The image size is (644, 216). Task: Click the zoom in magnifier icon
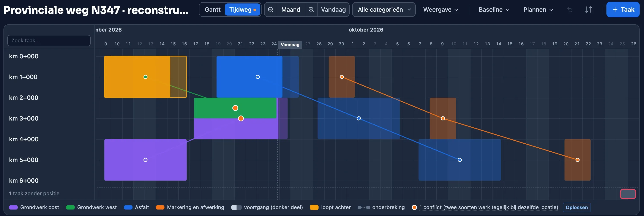click(x=311, y=10)
